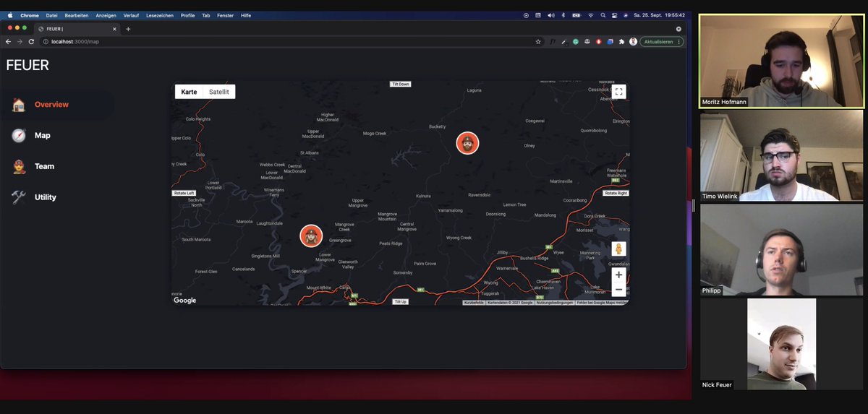868x414 pixels.
Task: Open a new browser tab
Action: coord(128,29)
